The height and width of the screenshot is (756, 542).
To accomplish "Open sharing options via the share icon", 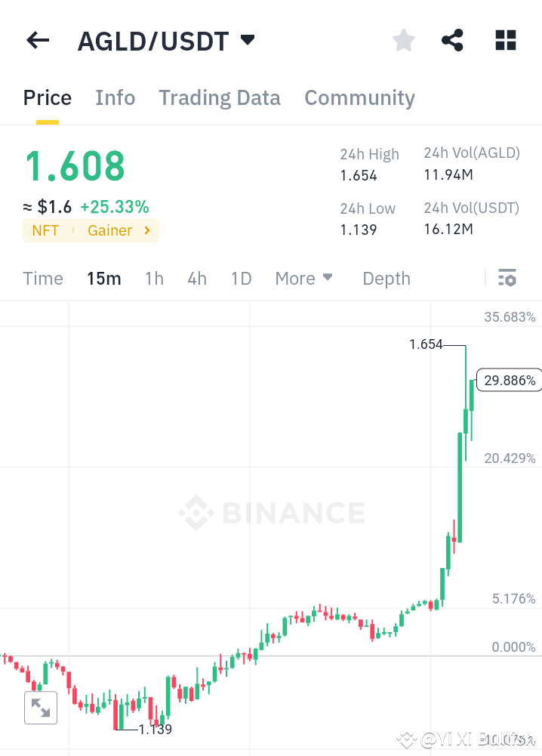I will pyautogui.click(x=452, y=40).
